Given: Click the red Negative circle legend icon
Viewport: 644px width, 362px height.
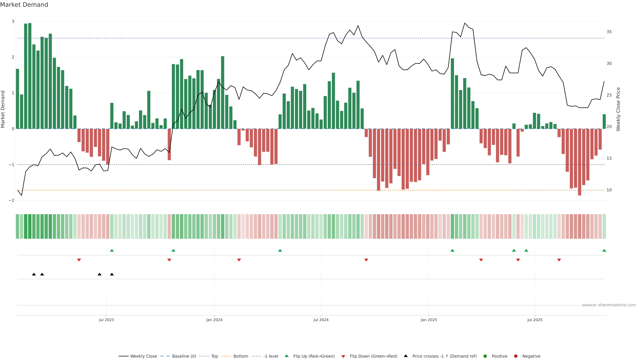Looking at the screenshot, I should pos(516,356).
